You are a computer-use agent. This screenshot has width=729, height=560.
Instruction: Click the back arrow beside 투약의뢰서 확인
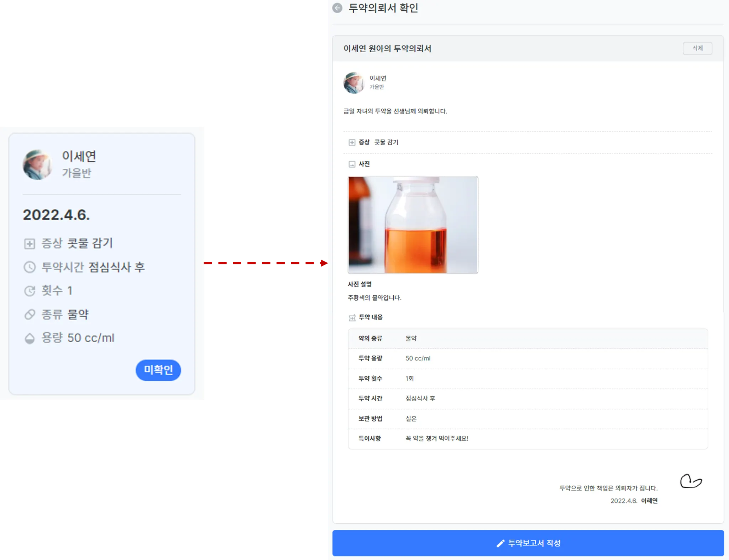click(337, 8)
